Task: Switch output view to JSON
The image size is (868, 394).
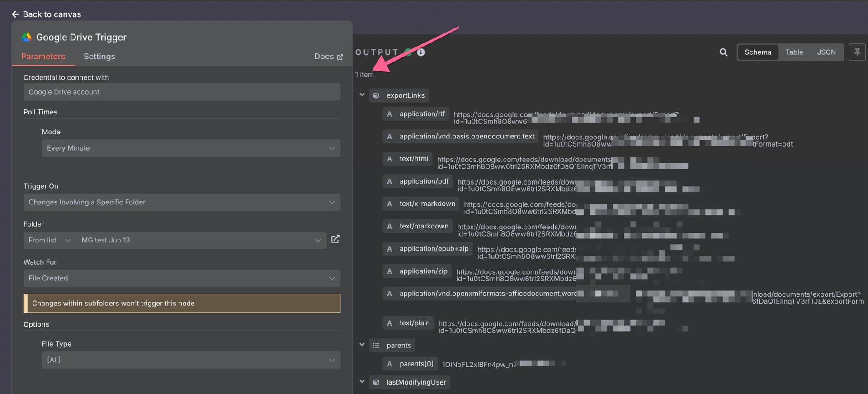Action: pos(826,52)
